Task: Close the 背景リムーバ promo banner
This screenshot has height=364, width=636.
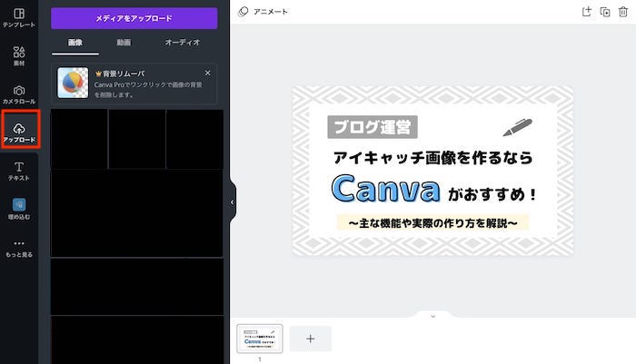Action: pyautogui.click(x=208, y=73)
